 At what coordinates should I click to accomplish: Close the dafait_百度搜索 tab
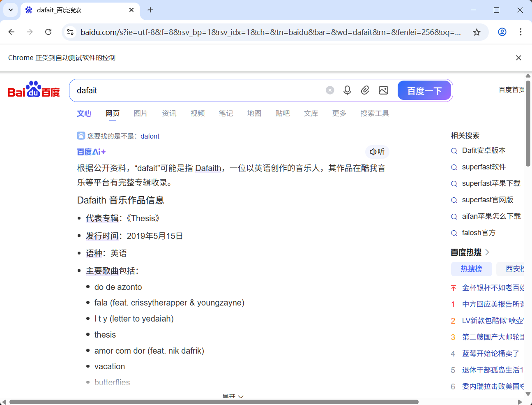tap(131, 10)
